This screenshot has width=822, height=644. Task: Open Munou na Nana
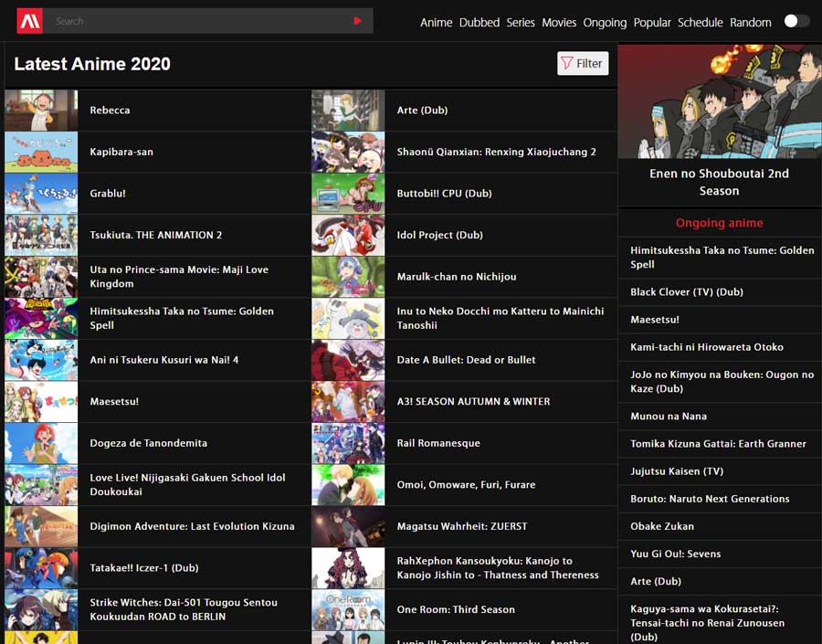click(669, 417)
